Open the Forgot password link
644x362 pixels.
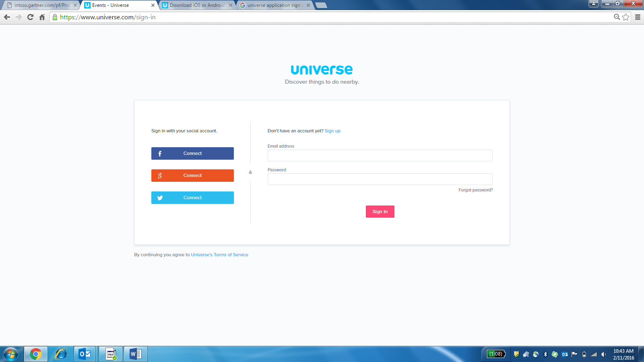pyautogui.click(x=476, y=190)
